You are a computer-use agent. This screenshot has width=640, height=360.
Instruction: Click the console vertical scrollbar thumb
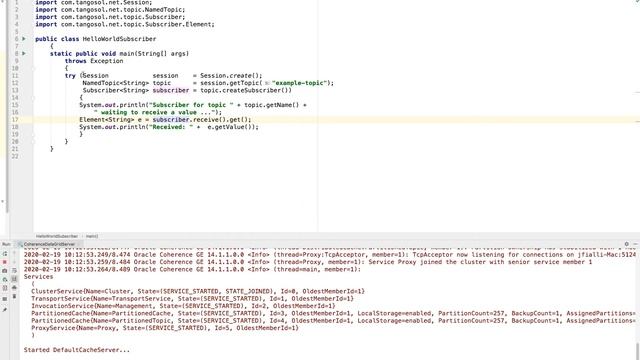pyautogui.click(x=638, y=351)
